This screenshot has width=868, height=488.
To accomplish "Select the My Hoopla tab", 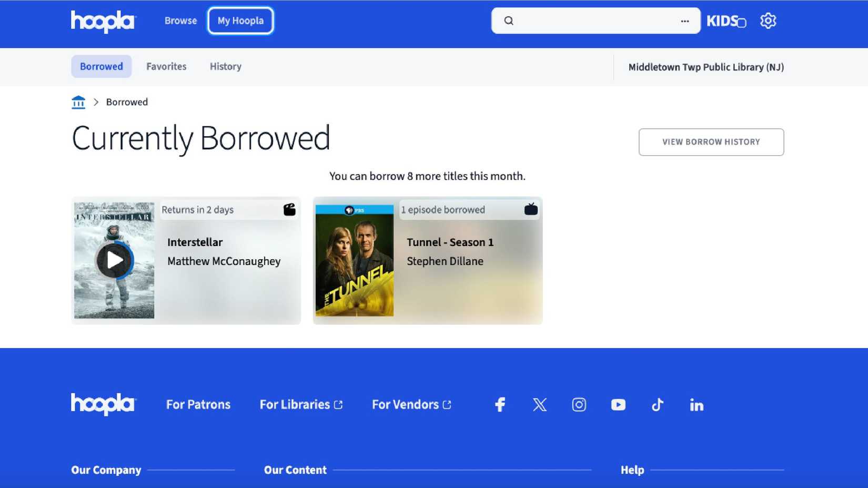I will [x=240, y=21].
